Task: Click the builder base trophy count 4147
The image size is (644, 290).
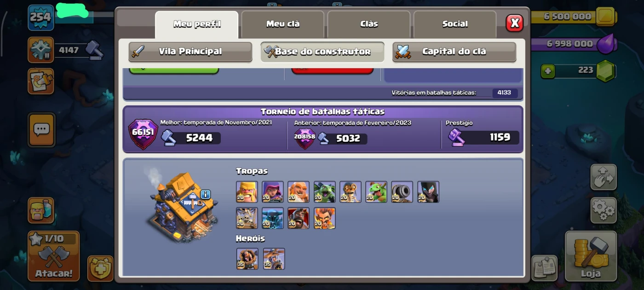Action: click(69, 50)
